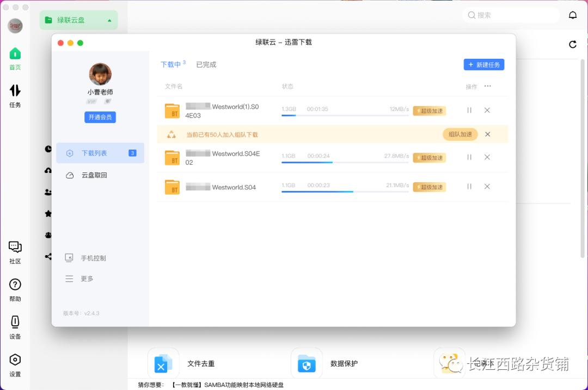The width and height of the screenshot is (588, 390).
Task: Pause the Westworld.S04E02 download
Action: pyautogui.click(x=469, y=157)
